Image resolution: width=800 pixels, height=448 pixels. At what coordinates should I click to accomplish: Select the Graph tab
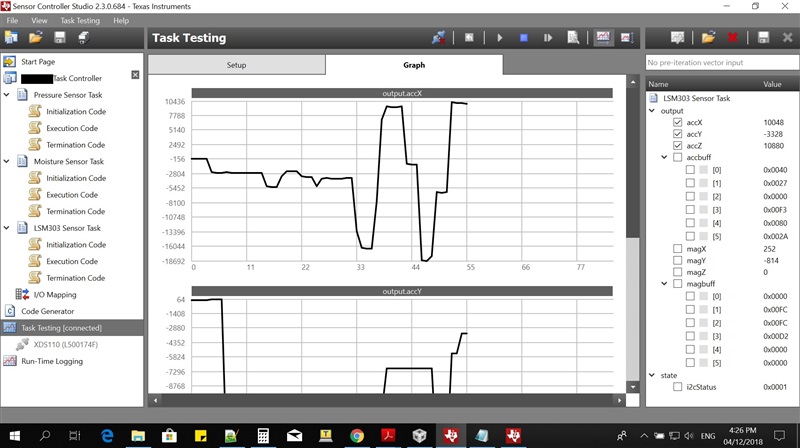pyautogui.click(x=414, y=65)
